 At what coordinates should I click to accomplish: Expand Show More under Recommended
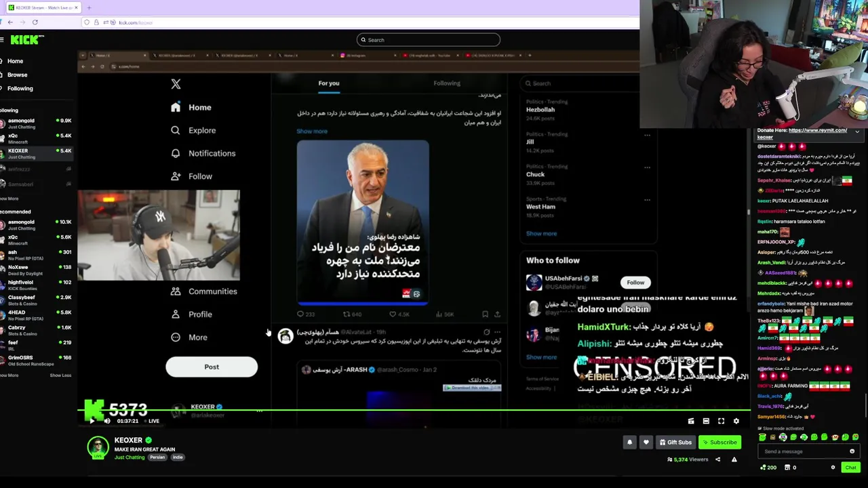(9, 375)
